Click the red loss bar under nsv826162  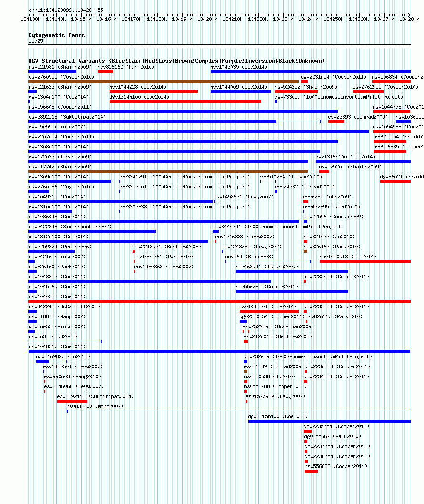point(105,71)
